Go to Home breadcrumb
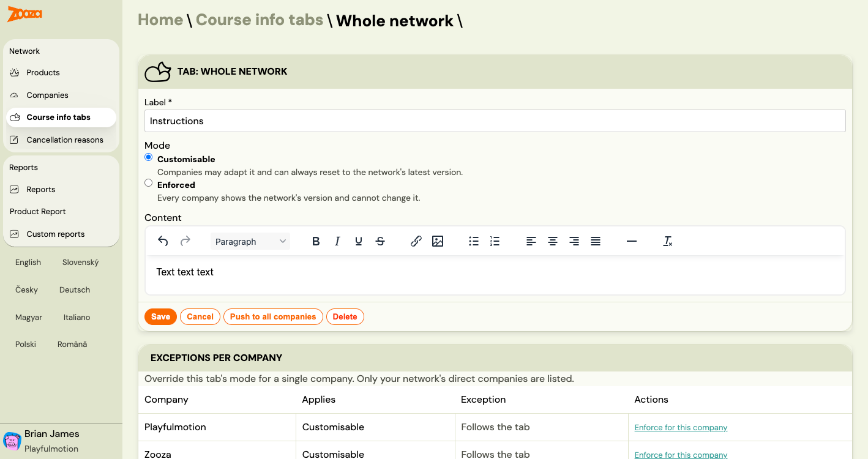The image size is (868, 459). [160, 20]
